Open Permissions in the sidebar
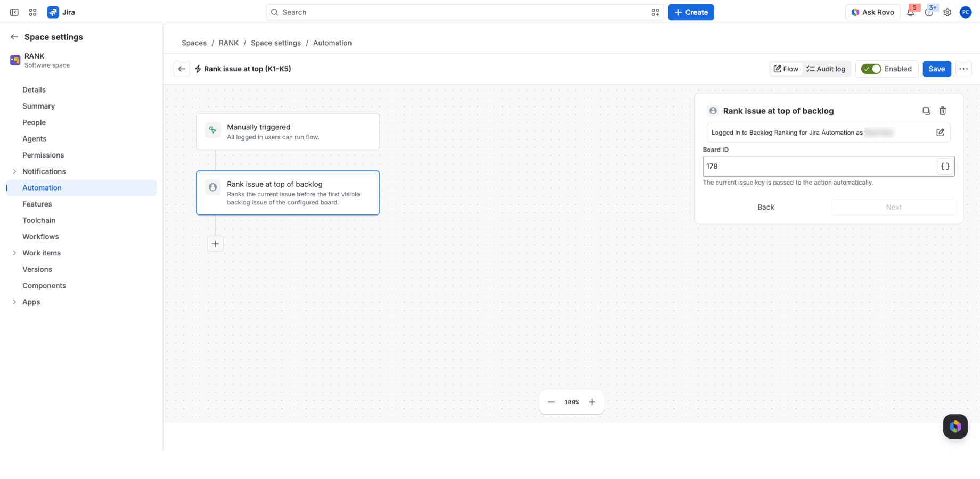 click(x=81, y=155)
